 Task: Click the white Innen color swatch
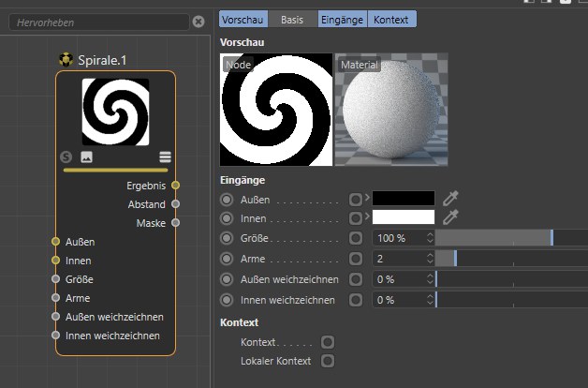click(404, 218)
